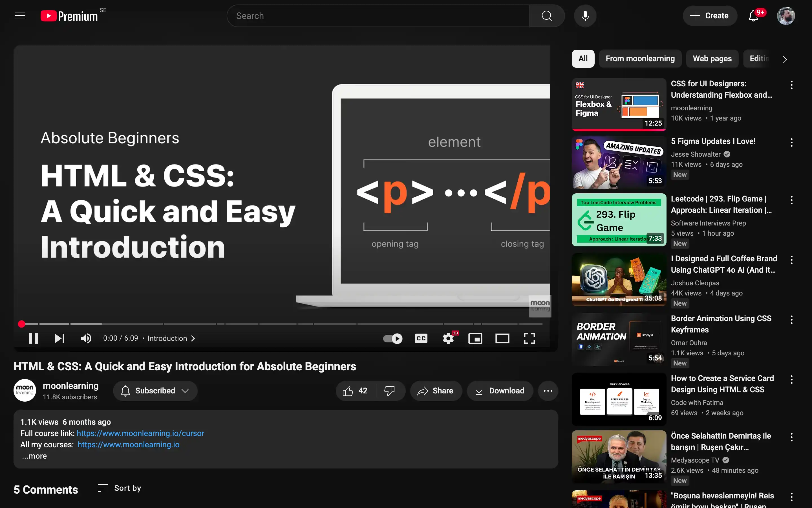Open Border Animation thumbnail

click(x=619, y=340)
